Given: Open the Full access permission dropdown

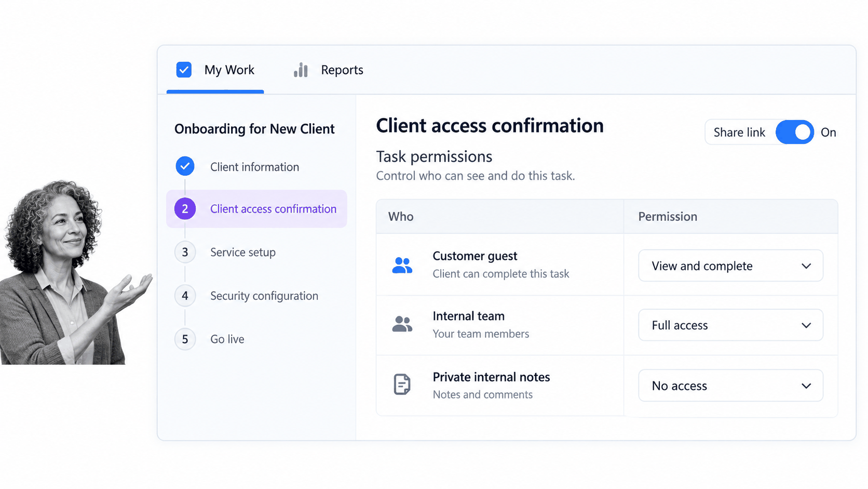Looking at the screenshot, I should tap(730, 325).
